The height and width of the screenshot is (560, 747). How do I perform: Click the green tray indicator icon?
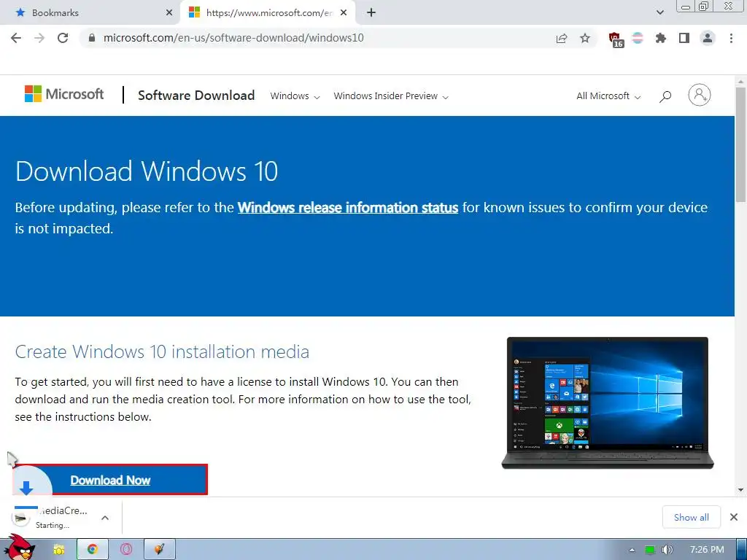650,550
